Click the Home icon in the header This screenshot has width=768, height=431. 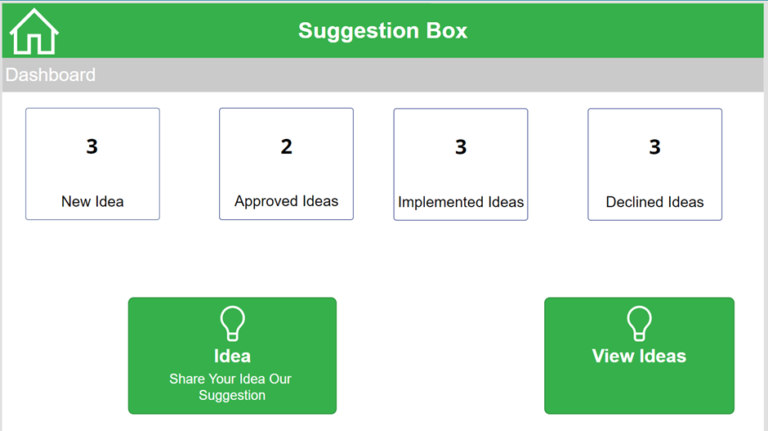pos(34,32)
